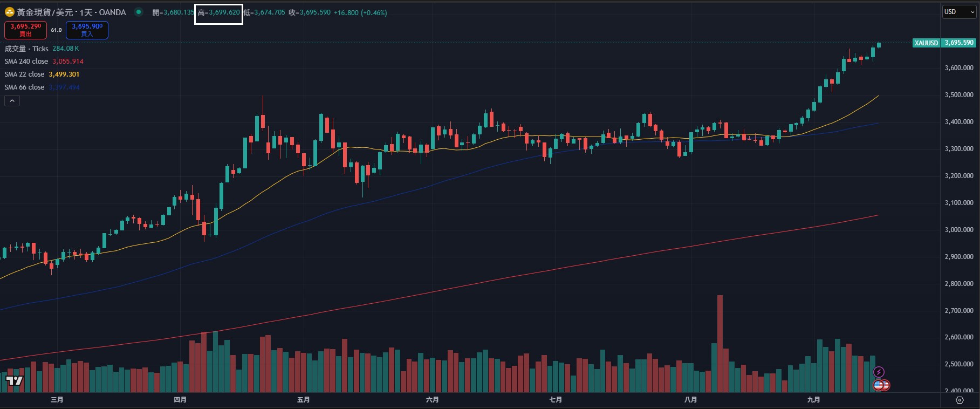980x409 pixels.
Task: Select the SMA 66 close indicator
Action: pyautogui.click(x=25, y=87)
